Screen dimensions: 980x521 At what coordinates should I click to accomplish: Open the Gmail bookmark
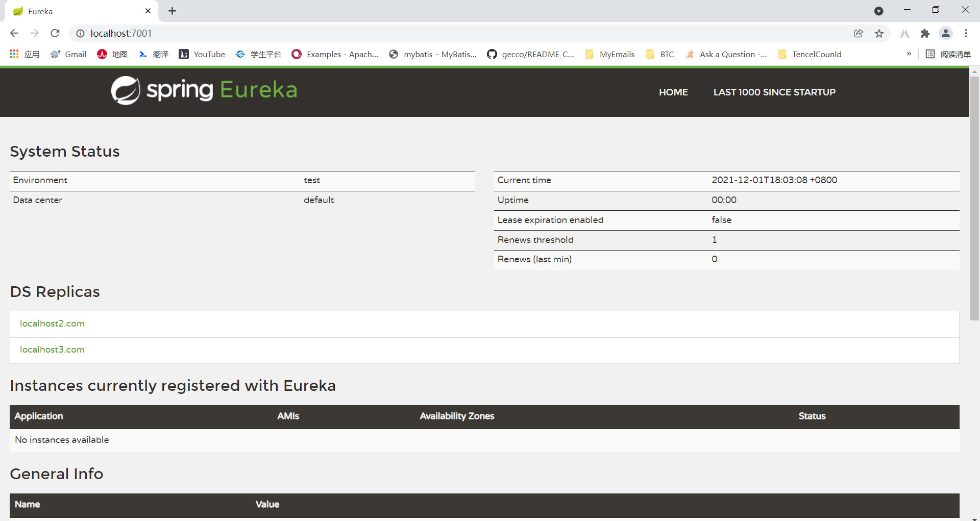68,54
